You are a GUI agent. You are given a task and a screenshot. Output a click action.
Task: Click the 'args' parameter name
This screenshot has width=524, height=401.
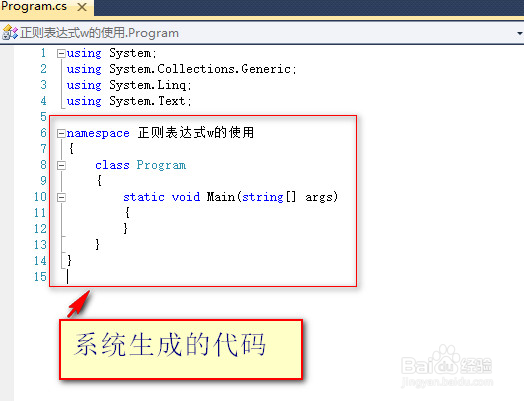[319, 197]
